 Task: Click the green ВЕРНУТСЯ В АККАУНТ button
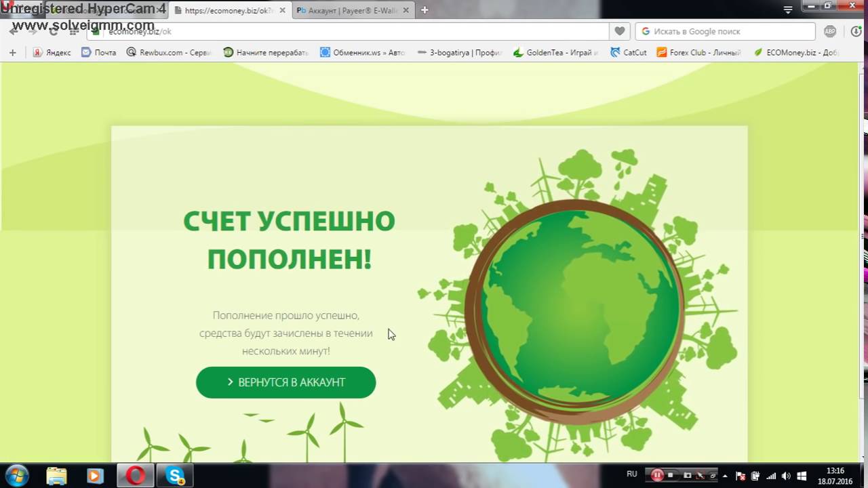click(x=285, y=382)
